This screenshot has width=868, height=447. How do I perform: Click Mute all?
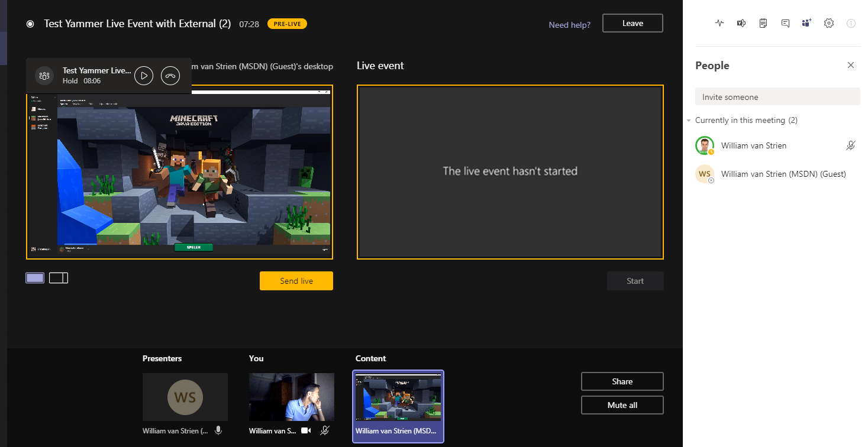pyautogui.click(x=622, y=405)
